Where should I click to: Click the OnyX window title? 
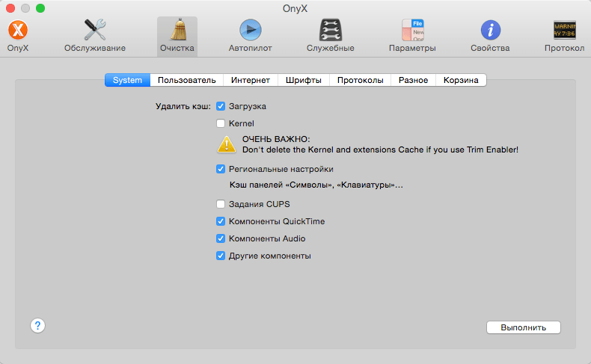pos(295,9)
